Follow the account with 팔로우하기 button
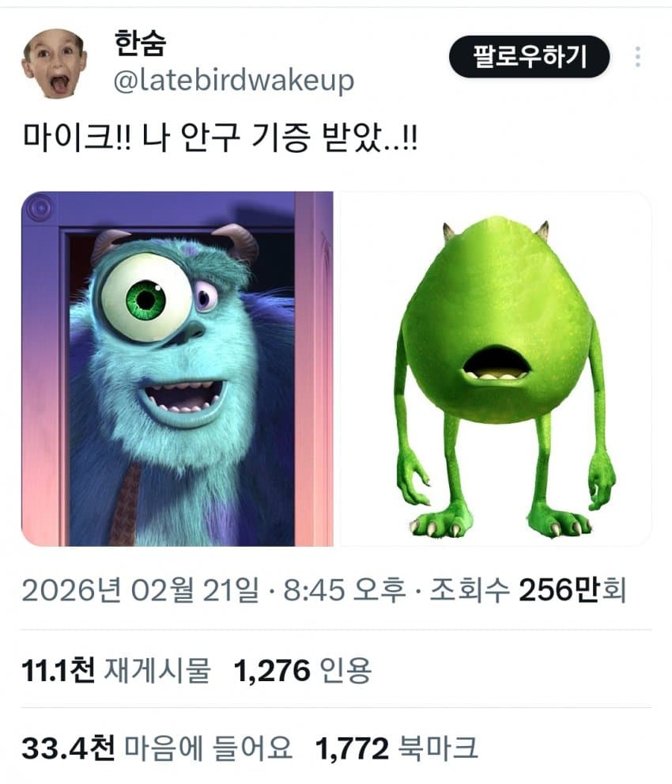This screenshot has height=784, width=672. (x=529, y=56)
